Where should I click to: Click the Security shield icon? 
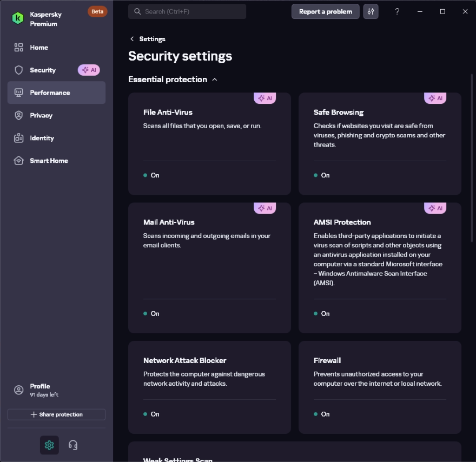[x=18, y=70]
